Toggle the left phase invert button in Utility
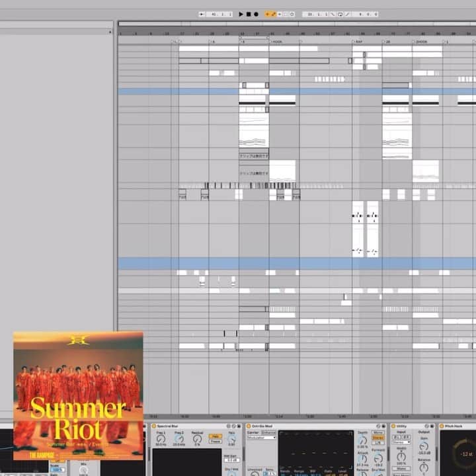Viewport: 476px width, 476px height. tap(397, 437)
